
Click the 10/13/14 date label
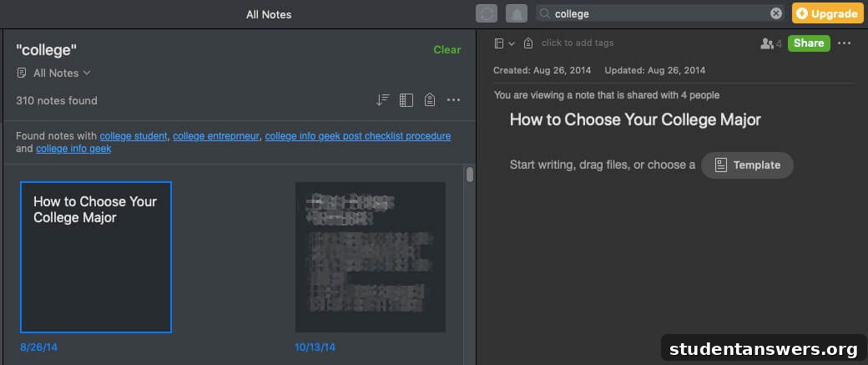[x=315, y=347]
